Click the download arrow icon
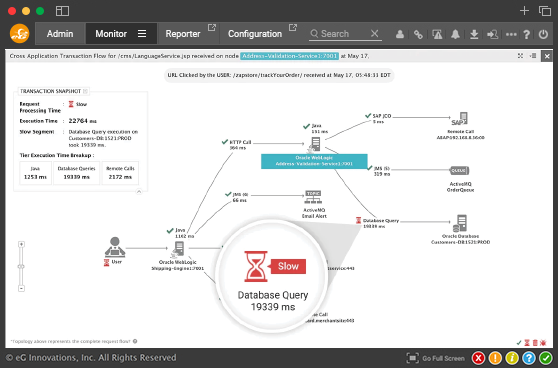The image size is (558, 368). point(474,34)
